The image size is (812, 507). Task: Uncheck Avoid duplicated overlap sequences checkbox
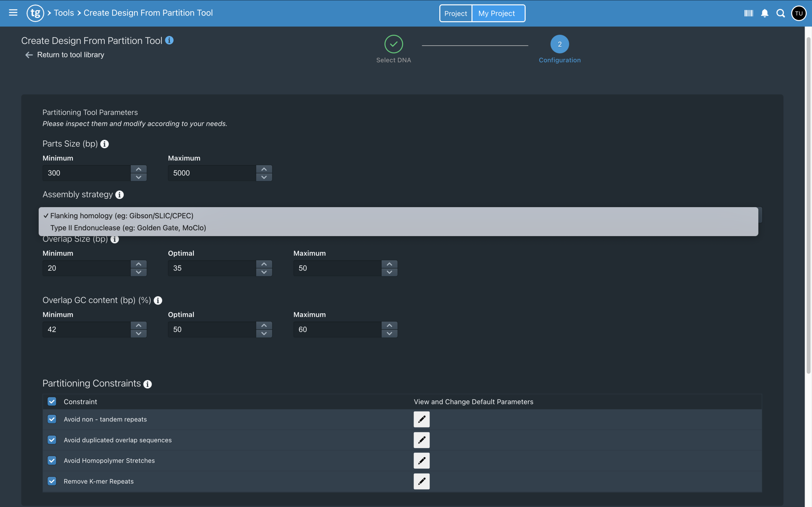click(x=52, y=440)
